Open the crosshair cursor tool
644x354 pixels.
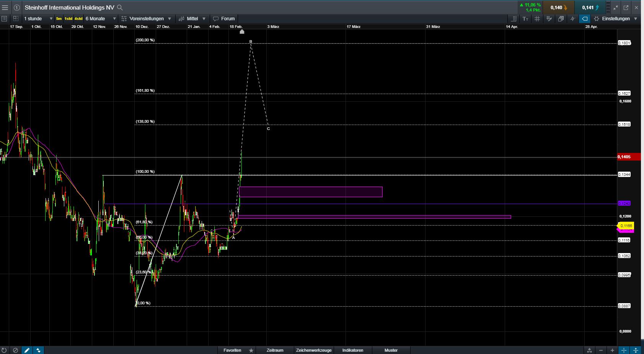click(x=572, y=18)
